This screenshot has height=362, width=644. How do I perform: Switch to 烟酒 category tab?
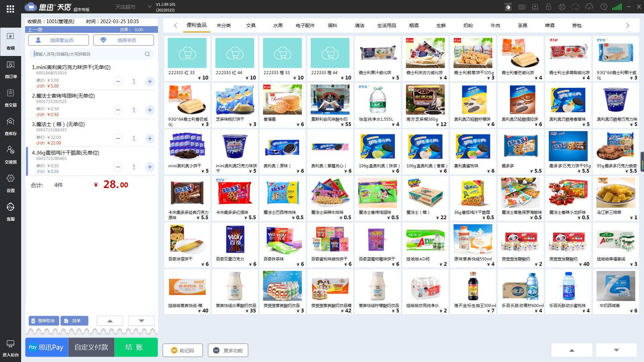[414, 25]
